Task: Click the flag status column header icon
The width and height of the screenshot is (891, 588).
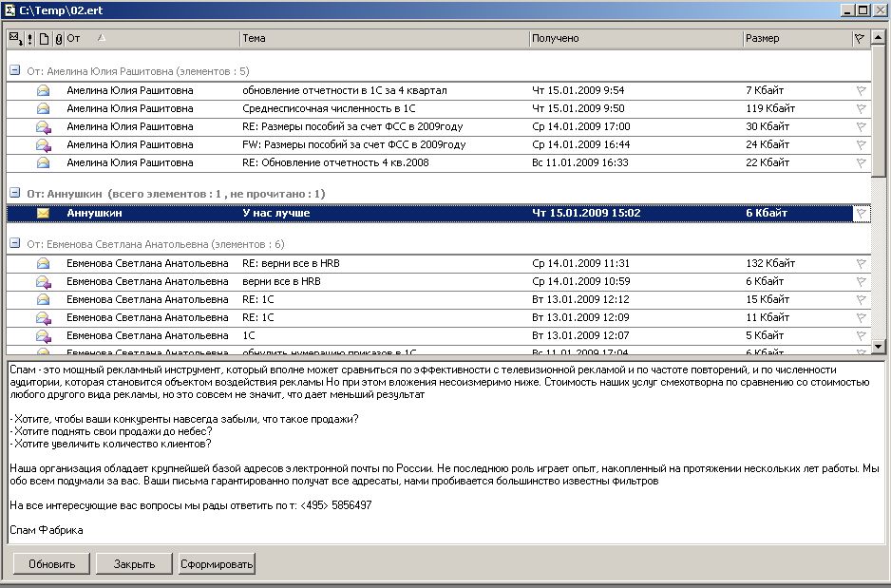Action: tap(860, 39)
